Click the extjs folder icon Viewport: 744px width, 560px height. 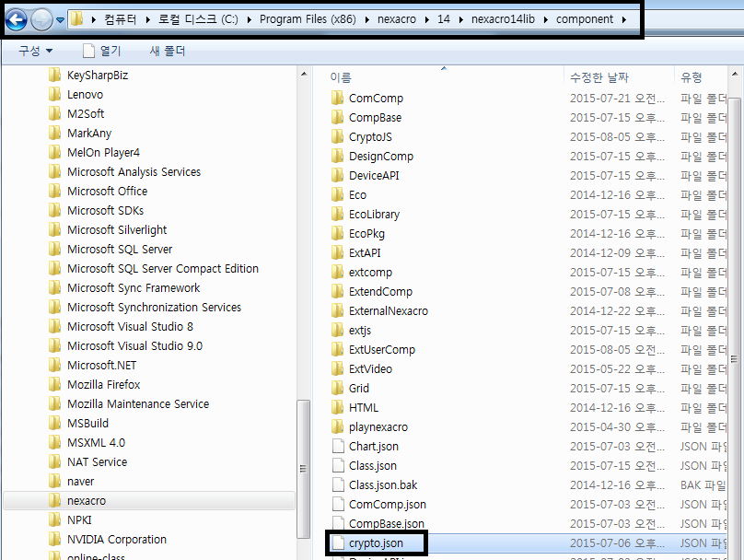pos(337,331)
